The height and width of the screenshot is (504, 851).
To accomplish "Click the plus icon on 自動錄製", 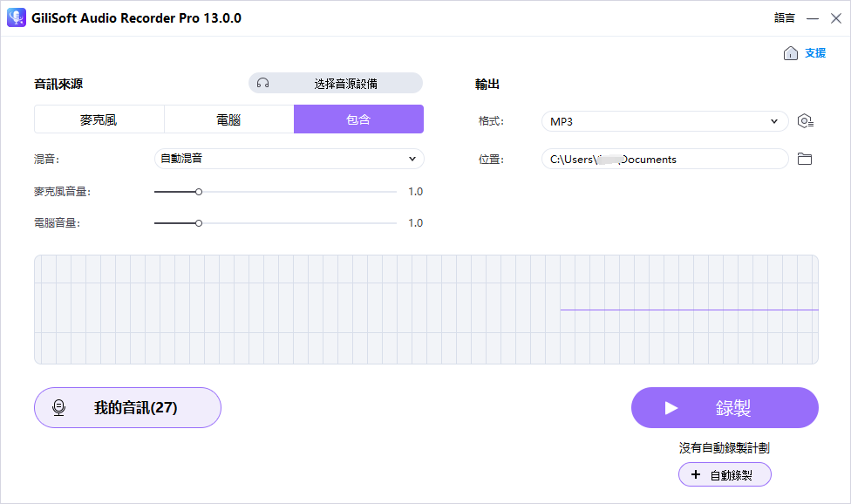I will (695, 474).
